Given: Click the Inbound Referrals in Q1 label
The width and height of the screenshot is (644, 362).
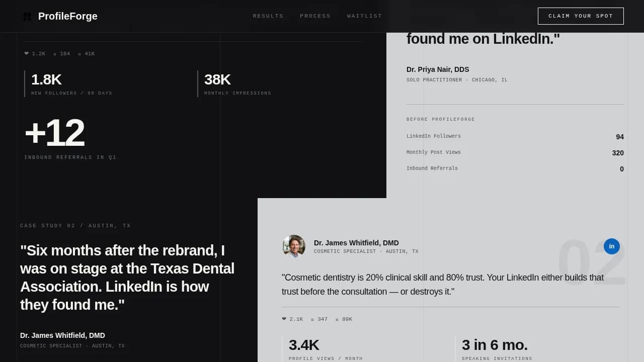Looking at the screenshot, I should click(x=70, y=157).
